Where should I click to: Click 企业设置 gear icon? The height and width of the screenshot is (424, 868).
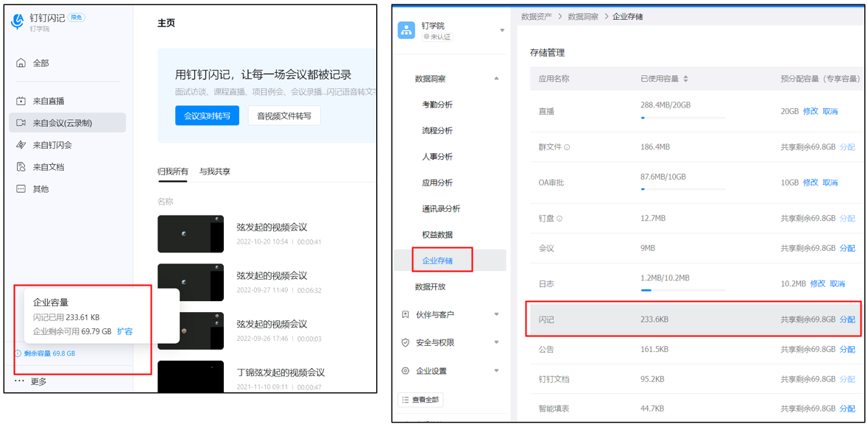pos(405,371)
